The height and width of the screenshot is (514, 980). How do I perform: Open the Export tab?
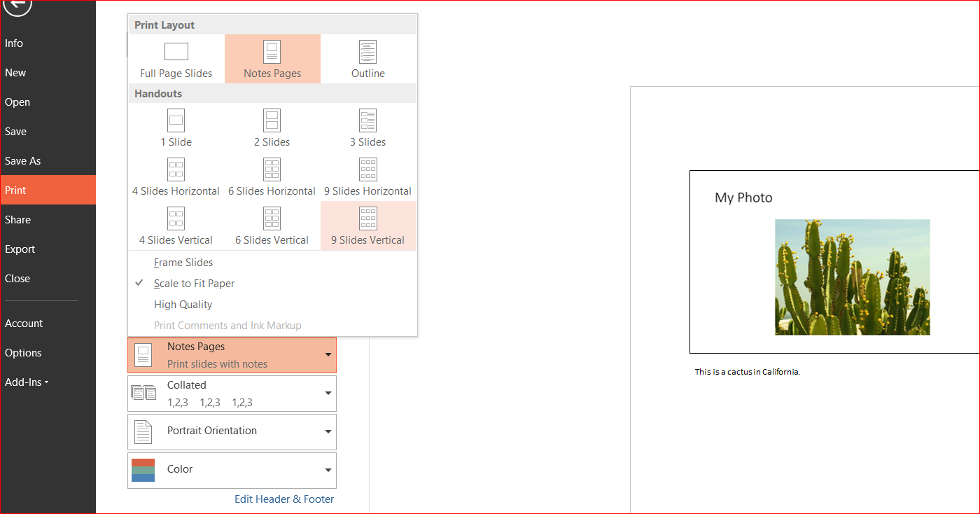(x=48, y=249)
